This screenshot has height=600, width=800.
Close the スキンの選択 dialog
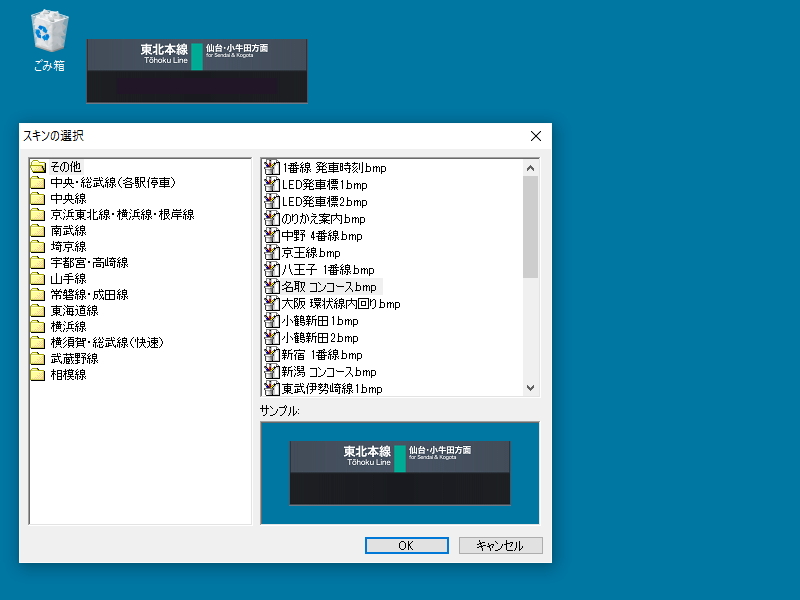pos(536,136)
